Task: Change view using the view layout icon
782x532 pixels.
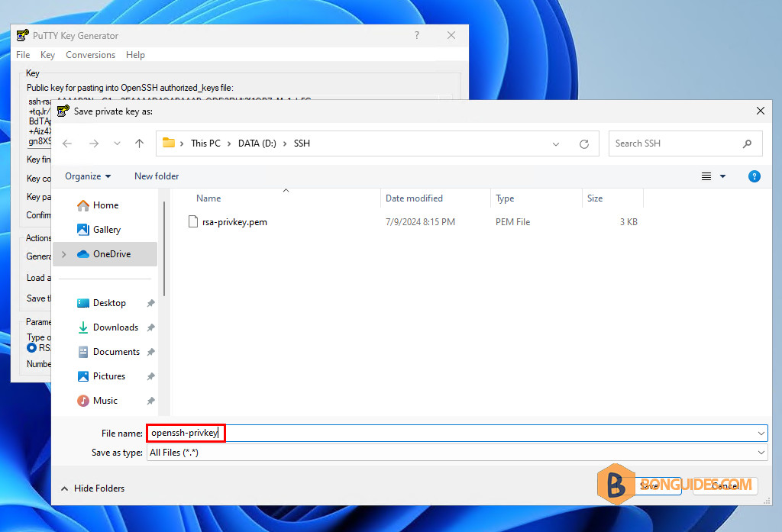Action: coord(706,176)
